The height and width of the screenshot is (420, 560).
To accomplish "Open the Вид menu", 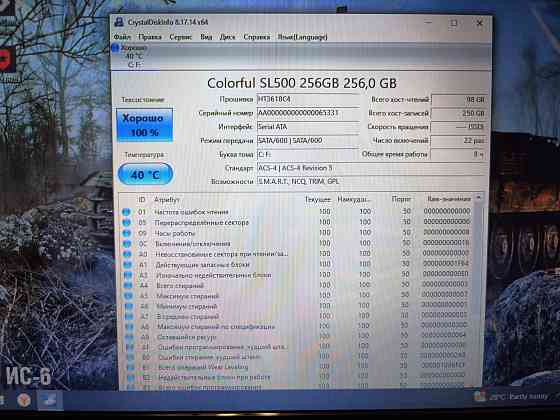I will (206, 37).
